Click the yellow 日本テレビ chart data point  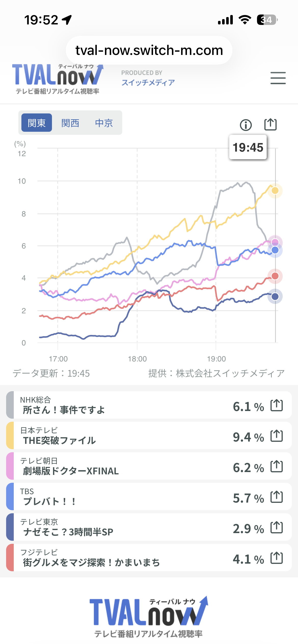(x=275, y=191)
